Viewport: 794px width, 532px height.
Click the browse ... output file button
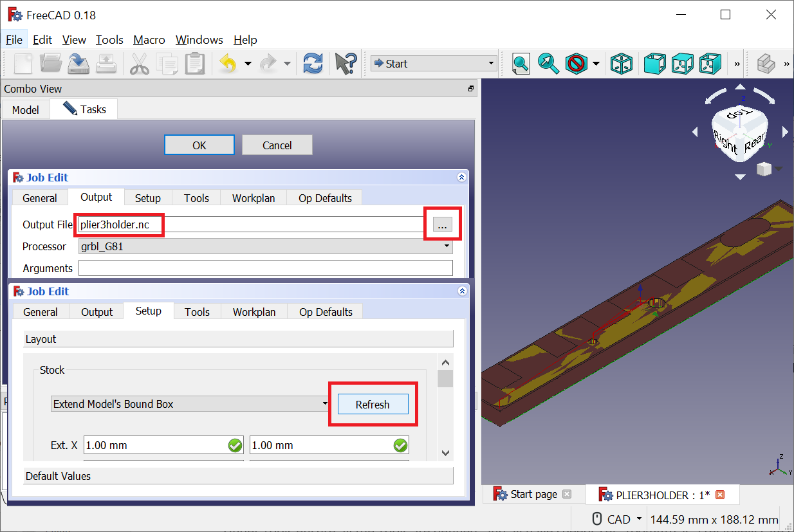(x=442, y=225)
